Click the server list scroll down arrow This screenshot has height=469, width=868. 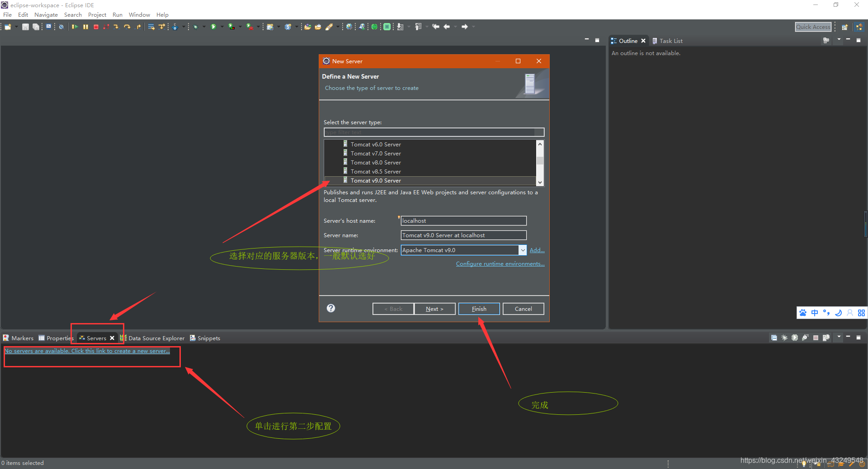click(540, 182)
